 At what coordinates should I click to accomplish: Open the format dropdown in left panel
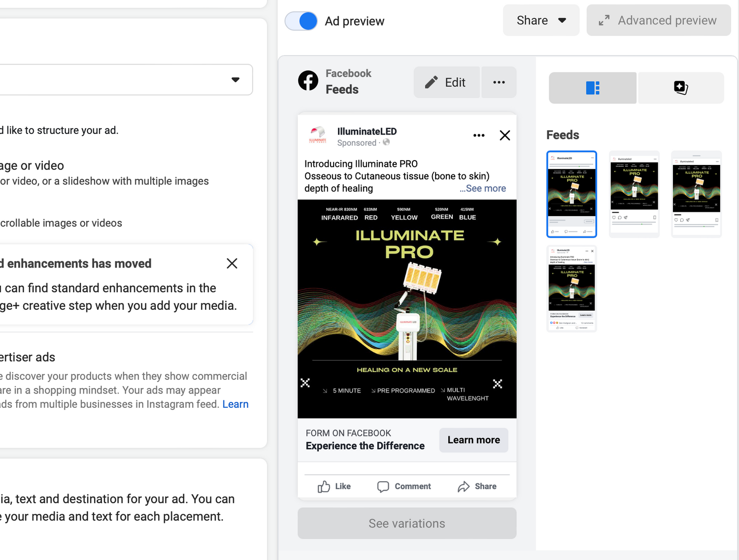[x=126, y=79]
